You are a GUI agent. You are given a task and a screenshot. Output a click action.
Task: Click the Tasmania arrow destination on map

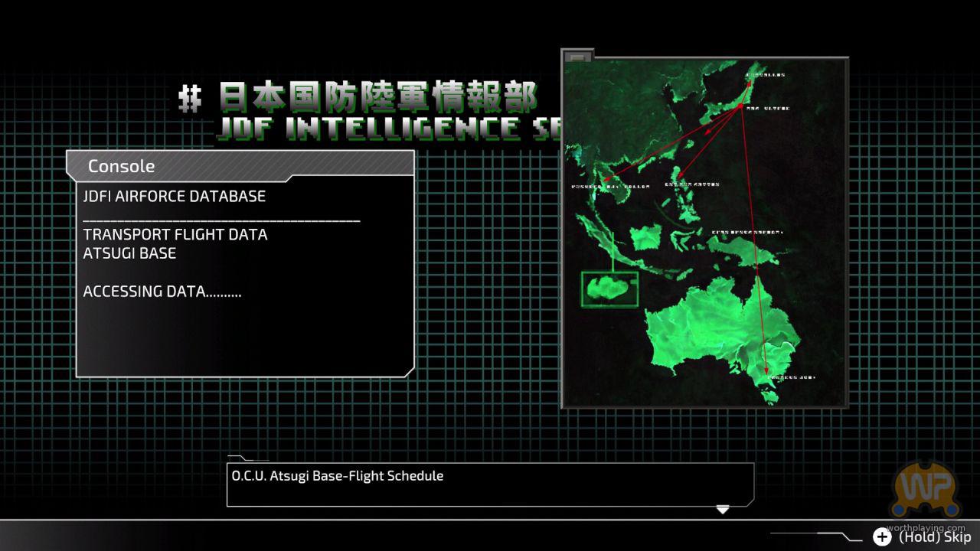tap(768, 373)
